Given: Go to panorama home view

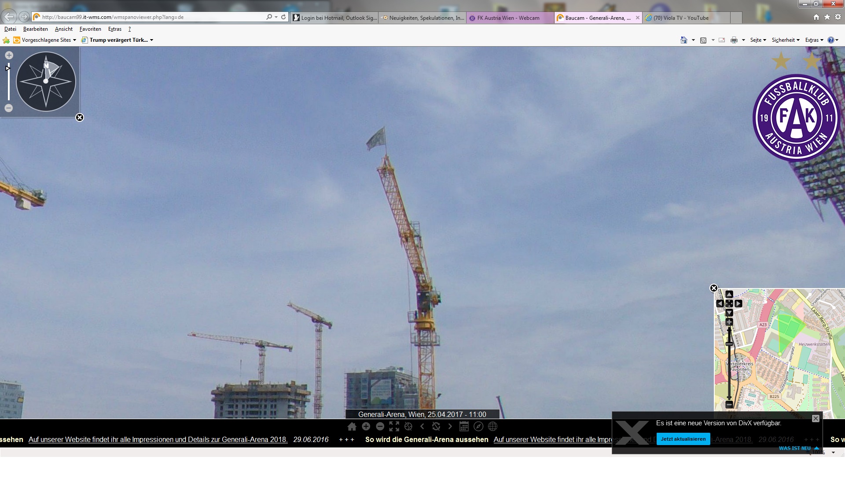Looking at the screenshot, I should 352,427.
